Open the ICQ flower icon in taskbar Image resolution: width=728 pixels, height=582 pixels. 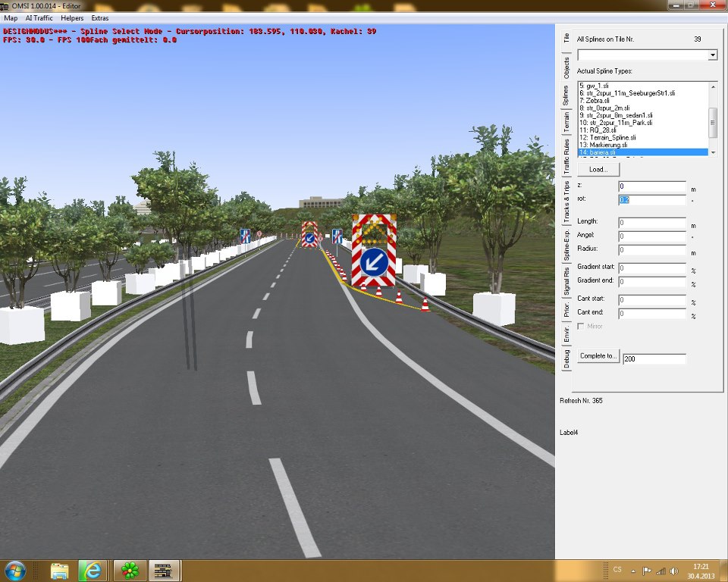coord(131,569)
